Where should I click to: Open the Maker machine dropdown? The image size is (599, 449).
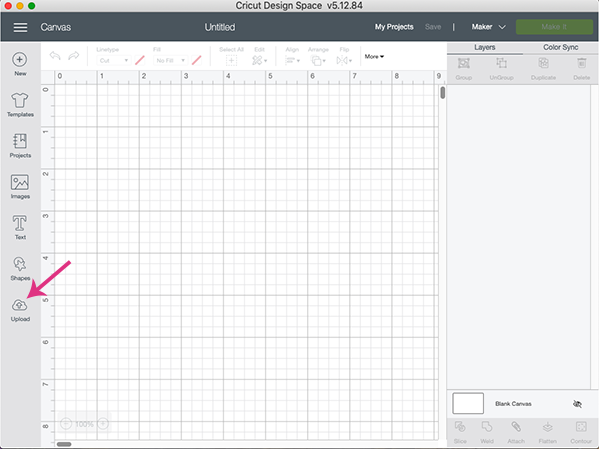pyautogui.click(x=489, y=27)
